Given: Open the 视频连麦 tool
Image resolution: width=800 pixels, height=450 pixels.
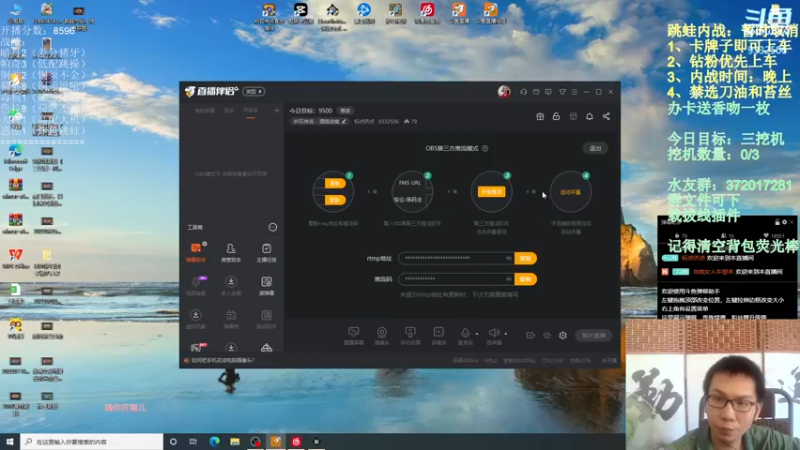Looking at the screenshot, I should tap(196, 286).
